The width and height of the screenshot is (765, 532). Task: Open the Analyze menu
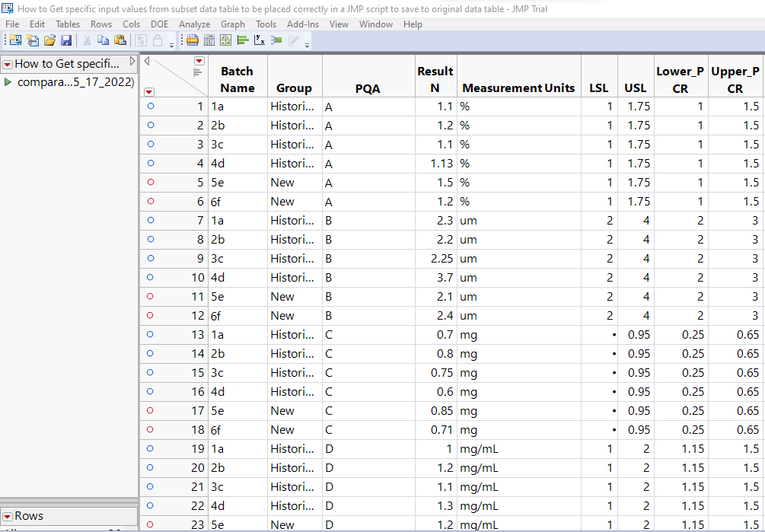pos(195,24)
